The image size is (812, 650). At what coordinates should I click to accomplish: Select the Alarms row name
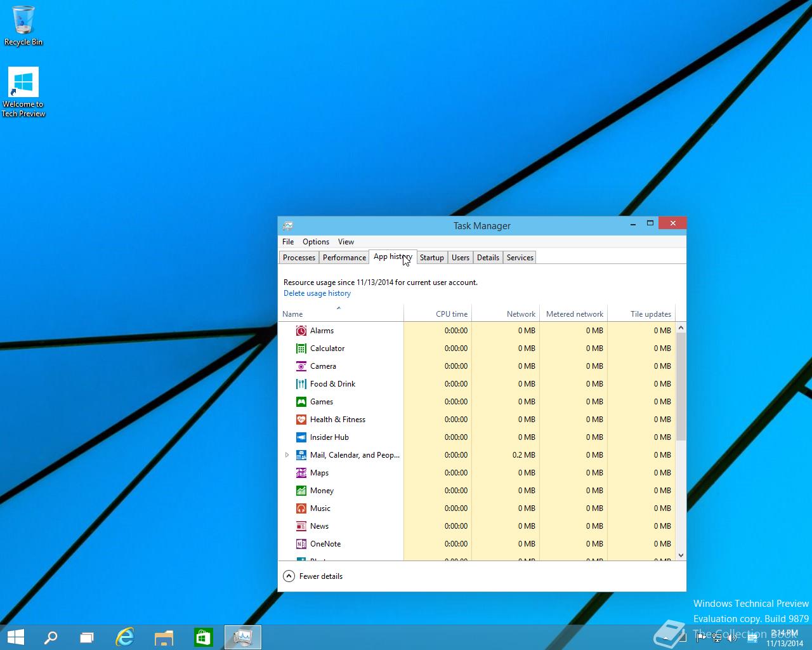click(x=322, y=331)
